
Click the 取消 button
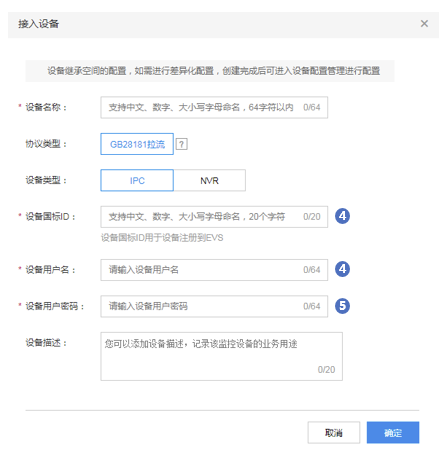click(x=334, y=433)
